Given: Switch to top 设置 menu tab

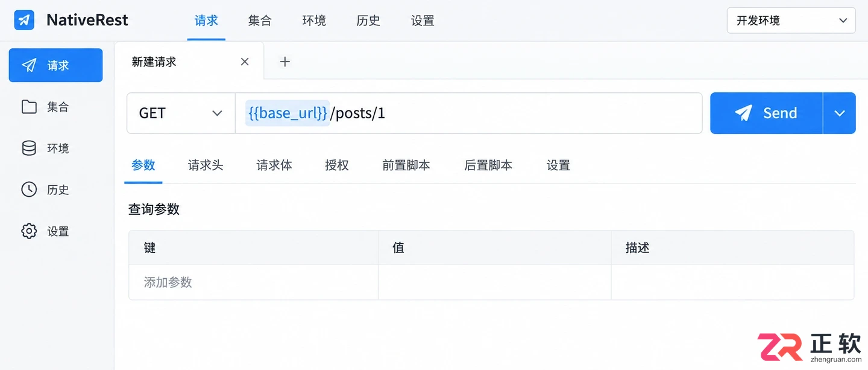Looking at the screenshot, I should [x=423, y=21].
